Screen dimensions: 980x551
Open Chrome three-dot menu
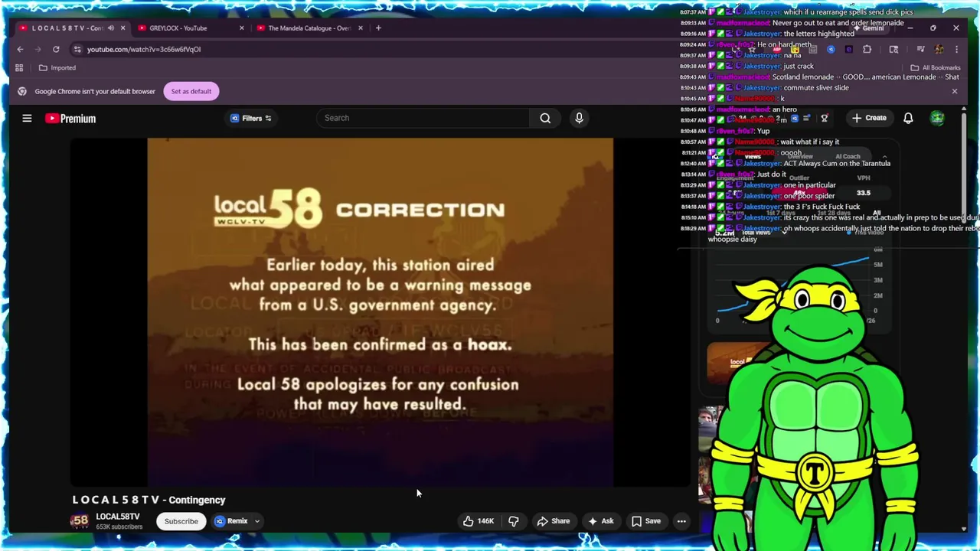pos(956,49)
